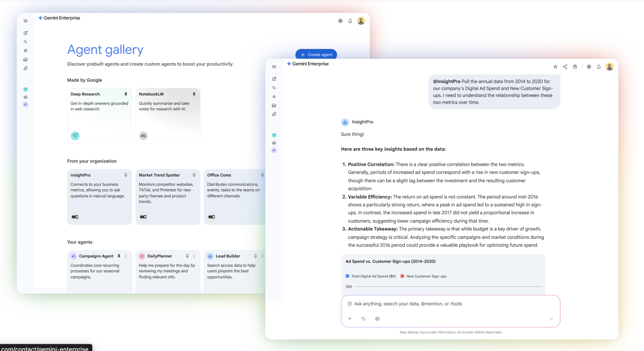Open DailyPlanner more options menu
This screenshot has width=644, height=351.
pyautogui.click(x=194, y=256)
